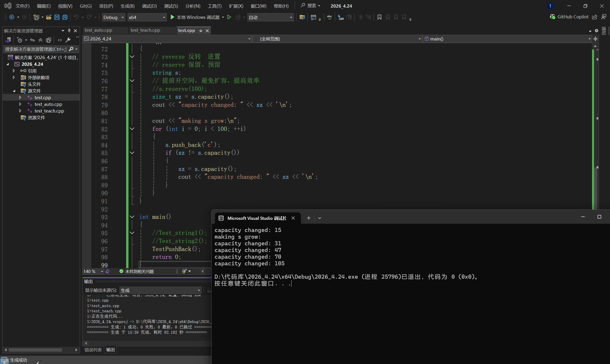Switch to the test_teach.cpp tab
Viewport: 610px width, 364px height.
coord(145,30)
